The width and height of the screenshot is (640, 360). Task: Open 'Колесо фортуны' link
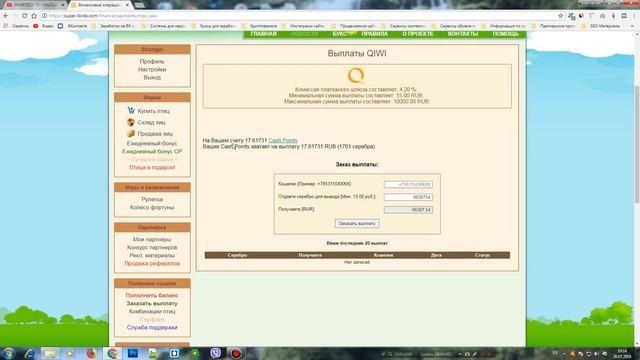152,207
